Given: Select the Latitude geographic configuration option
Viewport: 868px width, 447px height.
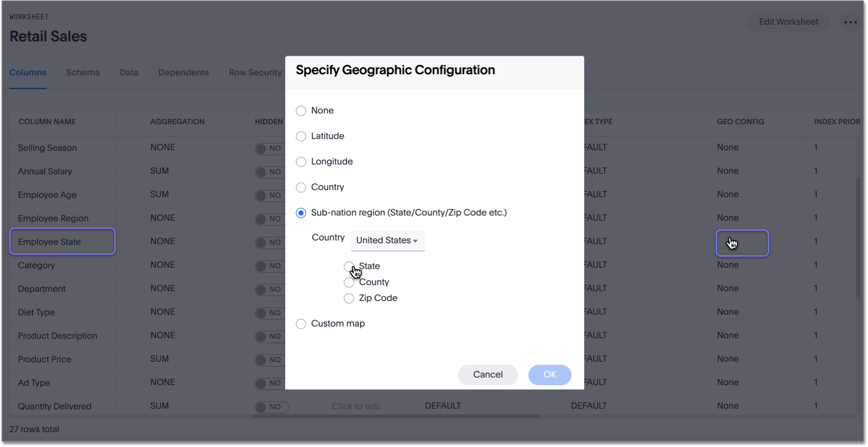Looking at the screenshot, I should tap(301, 136).
